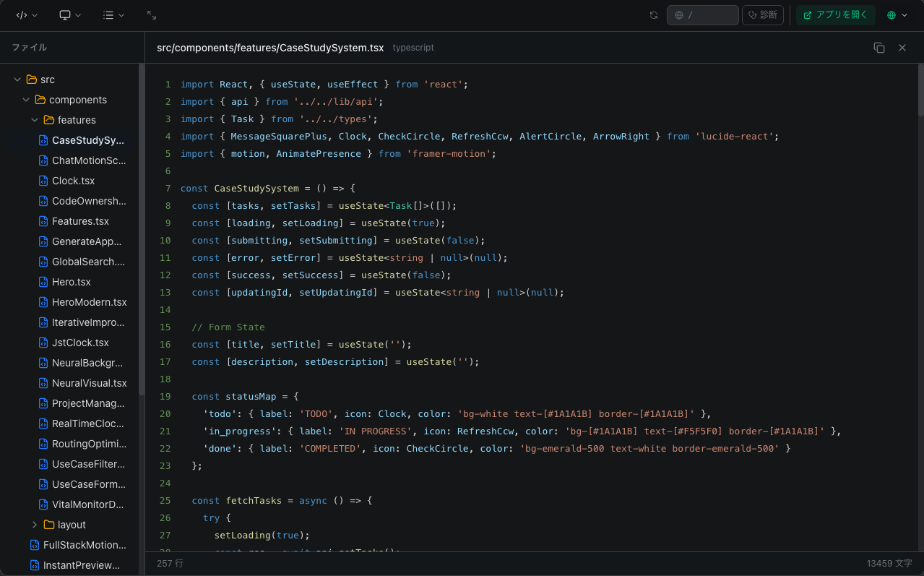The image size is (924, 576).
Task: Click the JstClock.tsx file icon
Action: [x=43, y=343]
